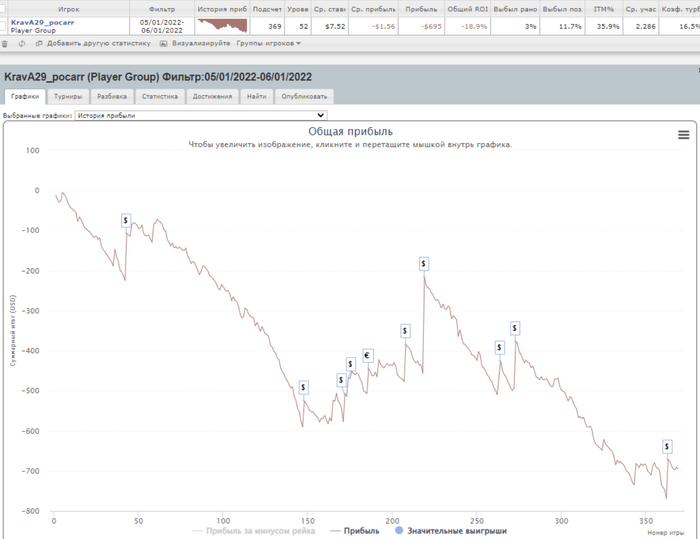This screenshot has width=700, height=539.
Task: Switch to the Найти tab
Action: 257,96
